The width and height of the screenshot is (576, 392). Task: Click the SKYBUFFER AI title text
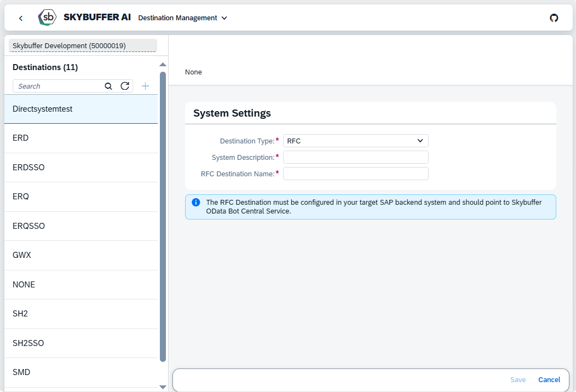(x=97, y=18)
